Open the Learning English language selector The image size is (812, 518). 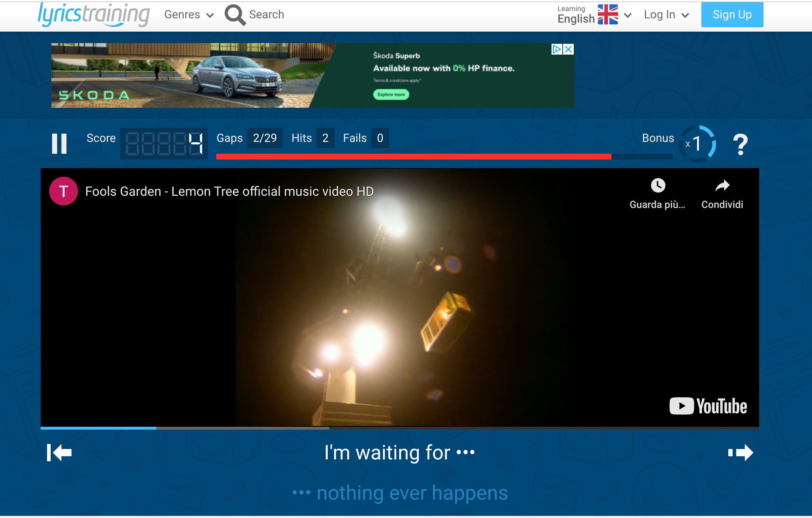pos(595,15)
